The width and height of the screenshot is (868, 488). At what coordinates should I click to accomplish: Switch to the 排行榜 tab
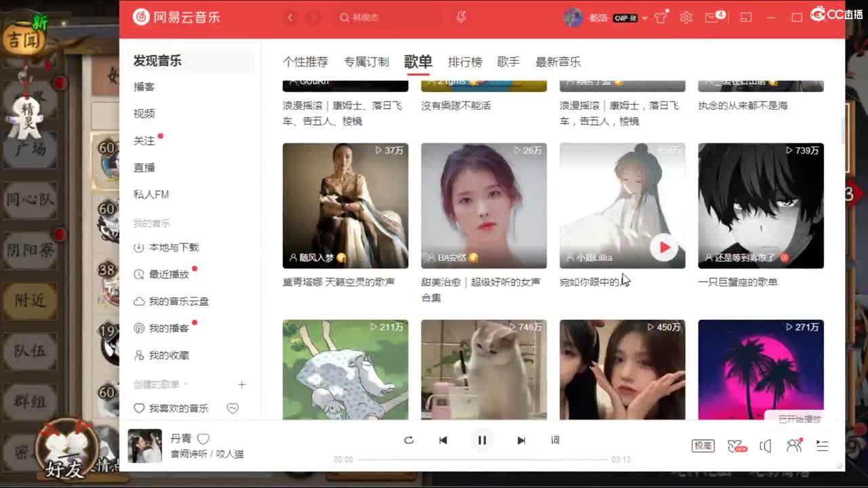point(465,62)
